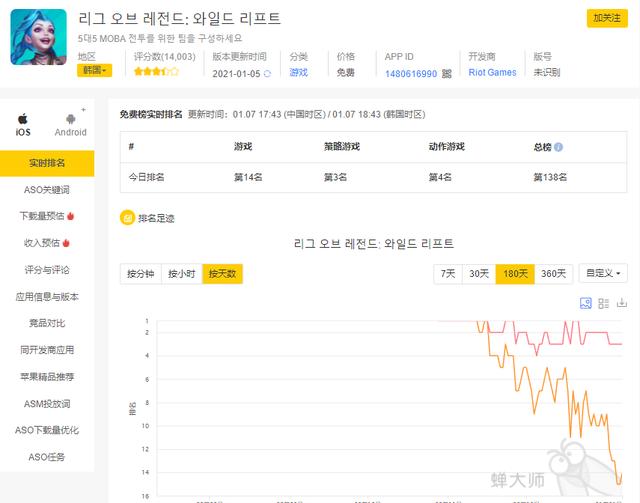Click the 策略游戏 column header
Viewport: 640px width, 503px height.
(x=342, y=147)
